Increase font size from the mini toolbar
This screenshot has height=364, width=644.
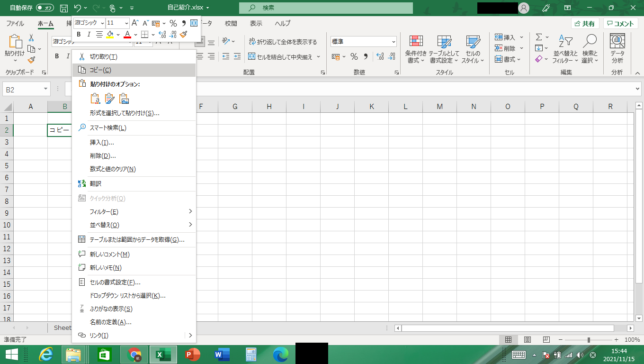[x=135, y=23]
